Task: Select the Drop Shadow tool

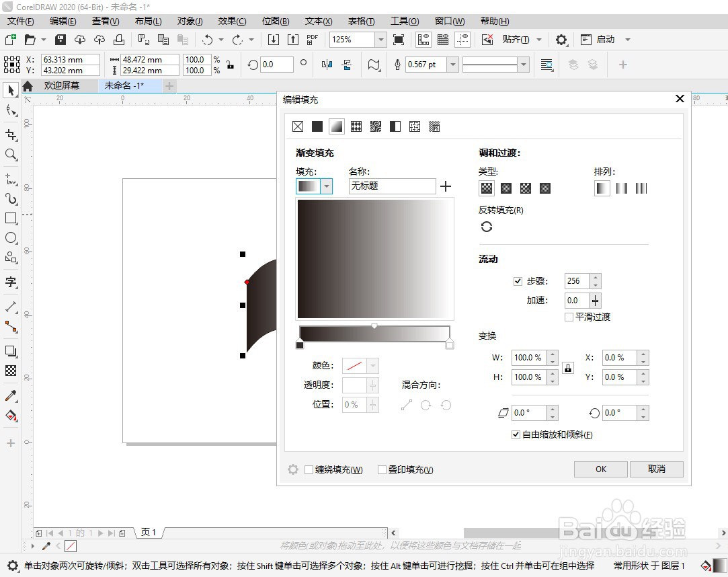Action: tap(11, 351)
